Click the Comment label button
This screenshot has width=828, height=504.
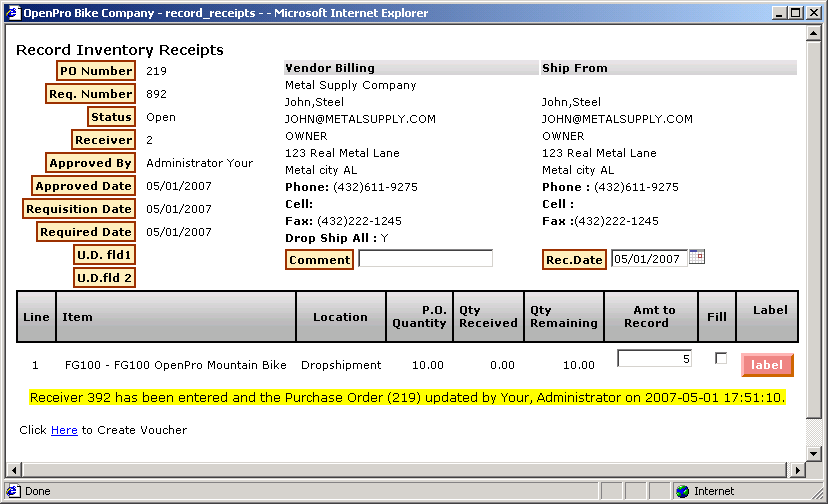click(x=320, y=260)
